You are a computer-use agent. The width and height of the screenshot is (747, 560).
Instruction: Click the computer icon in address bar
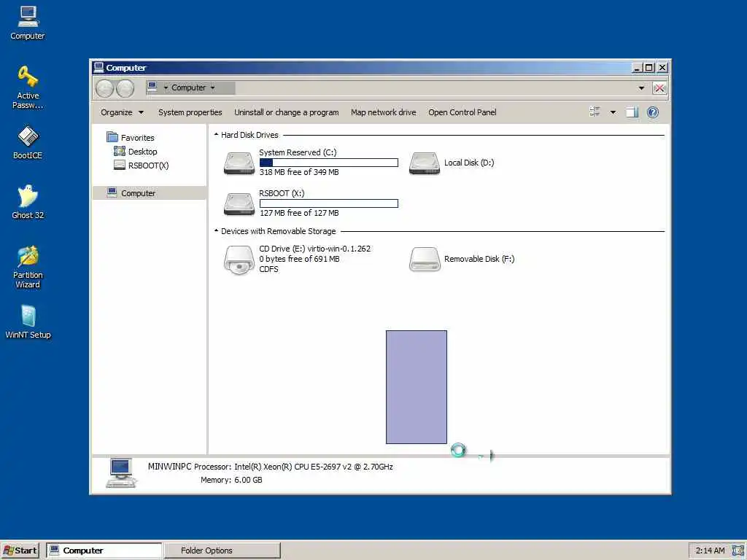pos(152,87)
